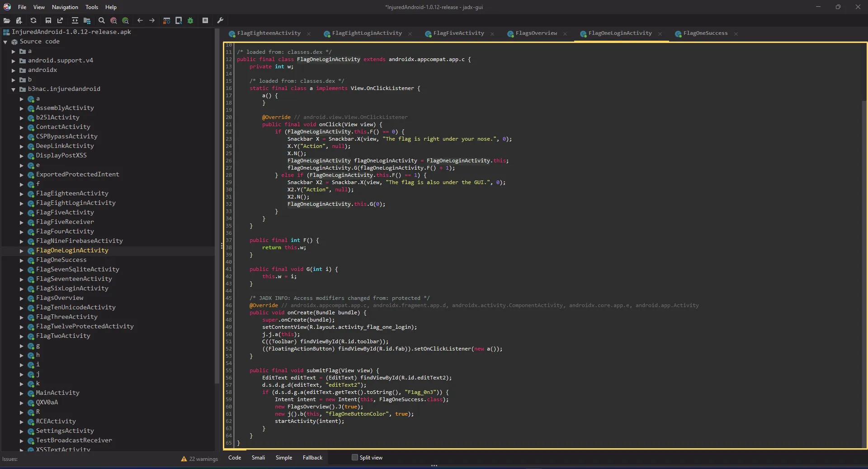Open text search with magnifier icon

(102, 20)
